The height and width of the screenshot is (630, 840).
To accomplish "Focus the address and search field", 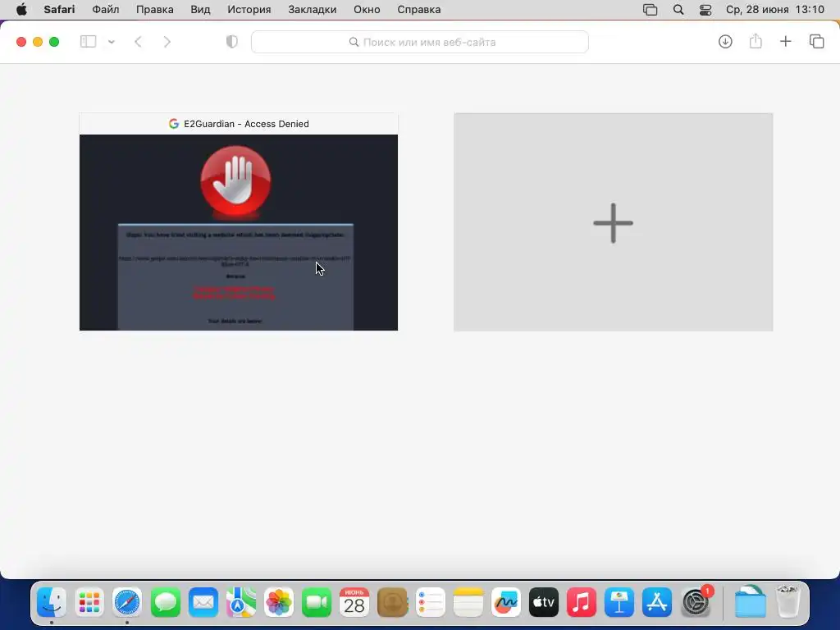I will [420, 42].
